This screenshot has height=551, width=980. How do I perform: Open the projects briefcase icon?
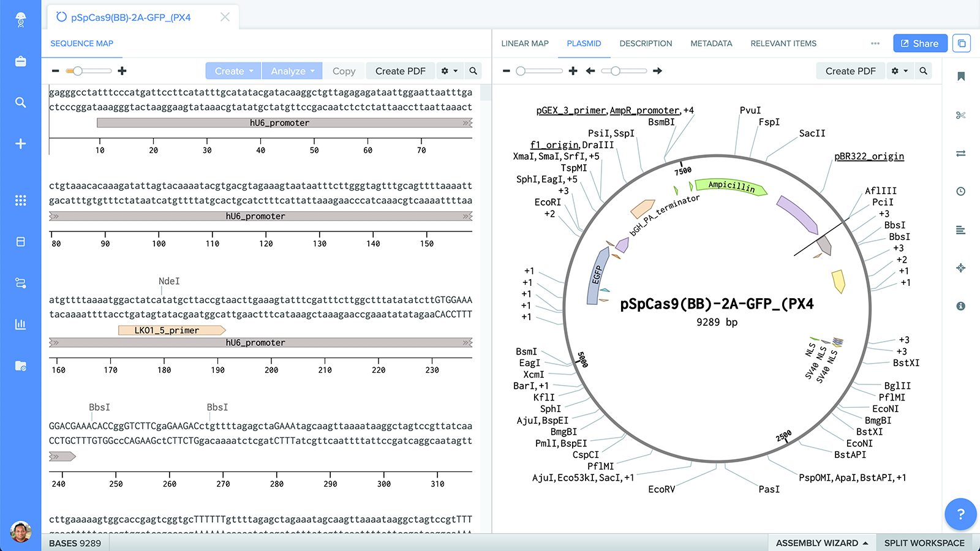click(20, 61)
